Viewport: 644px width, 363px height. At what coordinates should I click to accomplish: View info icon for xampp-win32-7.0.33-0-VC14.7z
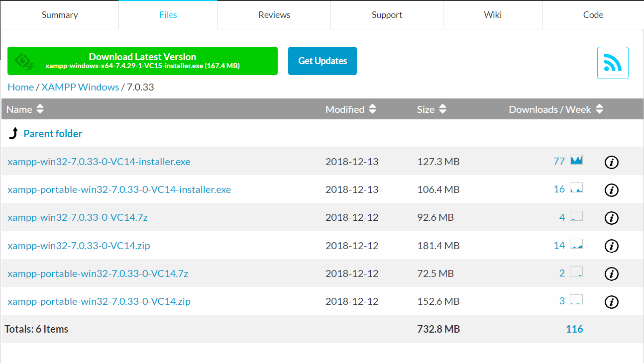[x=611, y=218]
